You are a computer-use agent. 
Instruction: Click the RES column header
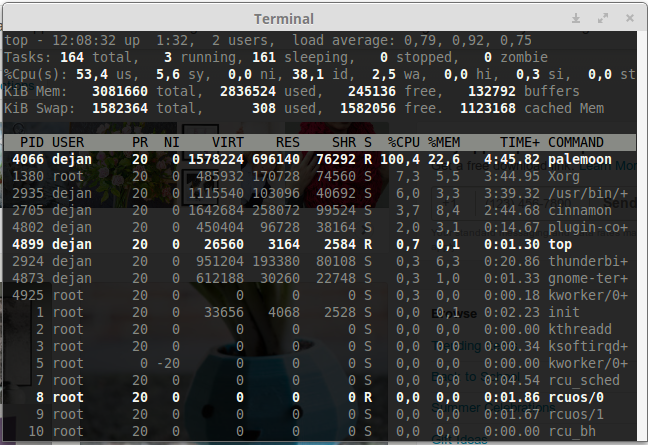288,143
